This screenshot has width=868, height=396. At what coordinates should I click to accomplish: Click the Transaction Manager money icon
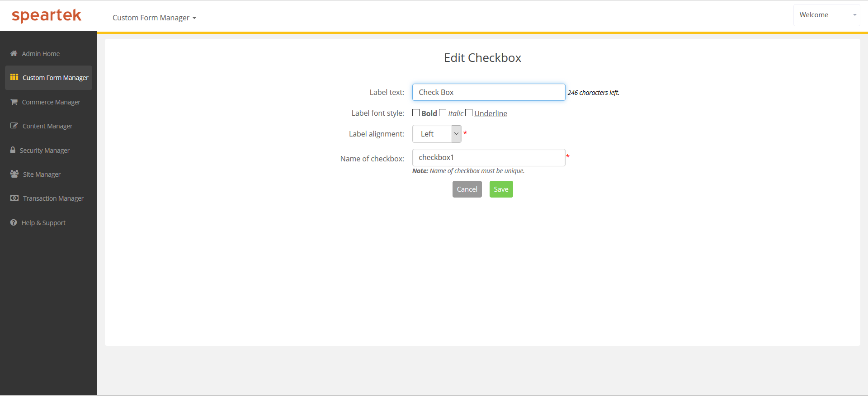(14, 198)
